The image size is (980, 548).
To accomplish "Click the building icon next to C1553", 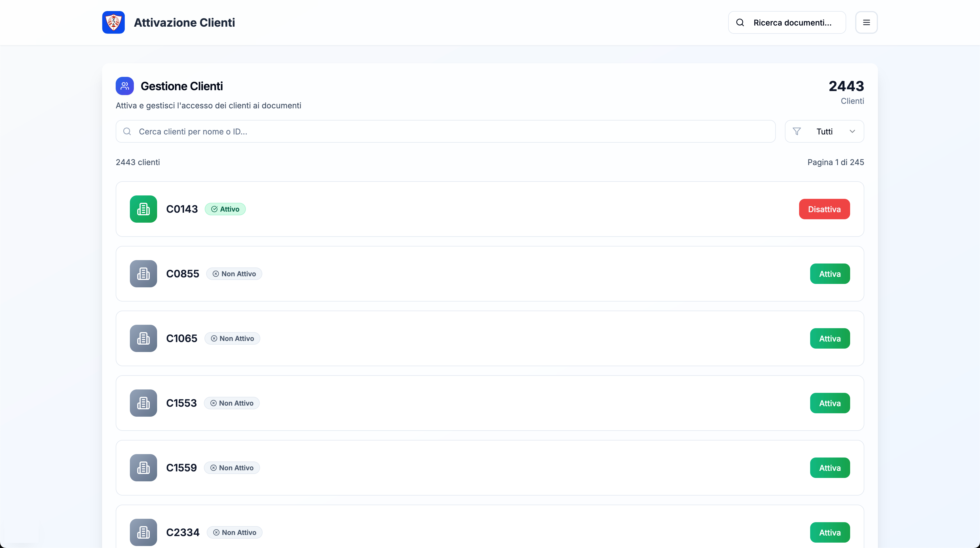I will pos(143,403).
